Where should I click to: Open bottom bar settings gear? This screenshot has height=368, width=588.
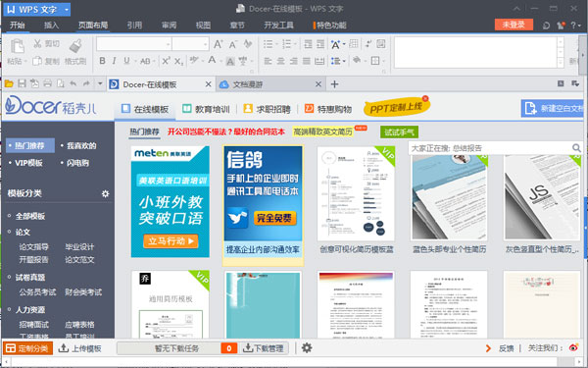[307, 347]
